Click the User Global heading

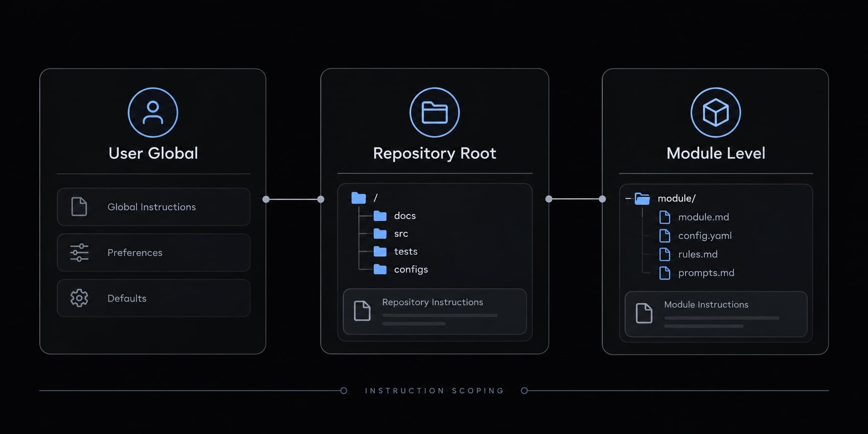[153, 153]
